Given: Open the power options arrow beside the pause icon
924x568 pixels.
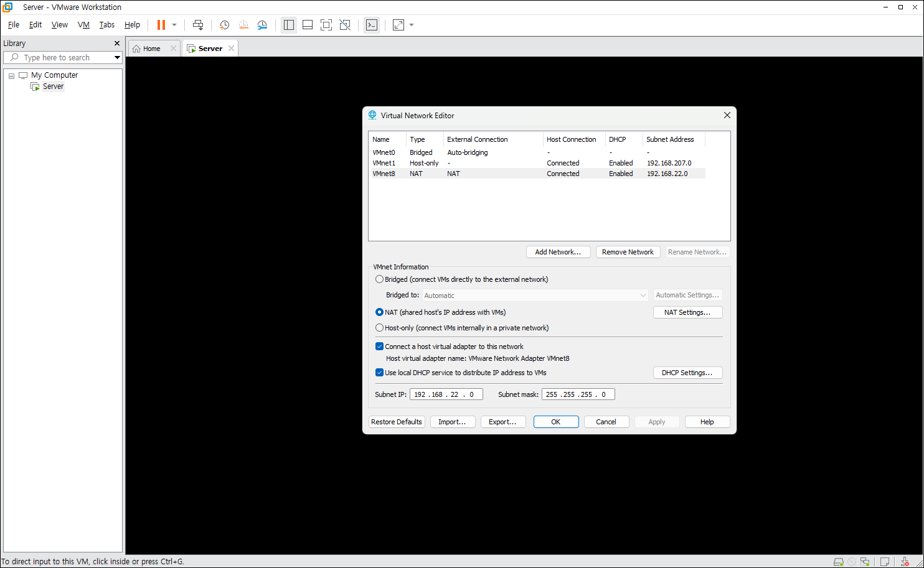Looking at the screenshot, I should pyautogui.click(x=174, y=25).
